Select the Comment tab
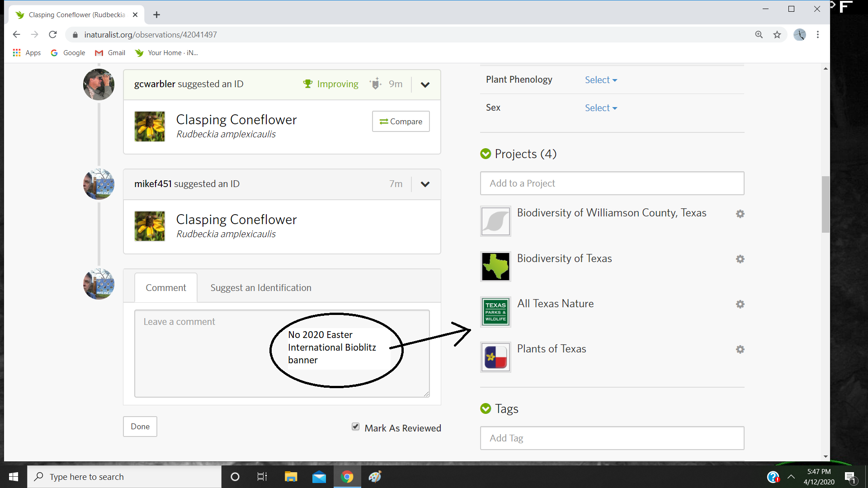Image resolution: width=868 pixels, height=488 pixels. coord(166,288)
